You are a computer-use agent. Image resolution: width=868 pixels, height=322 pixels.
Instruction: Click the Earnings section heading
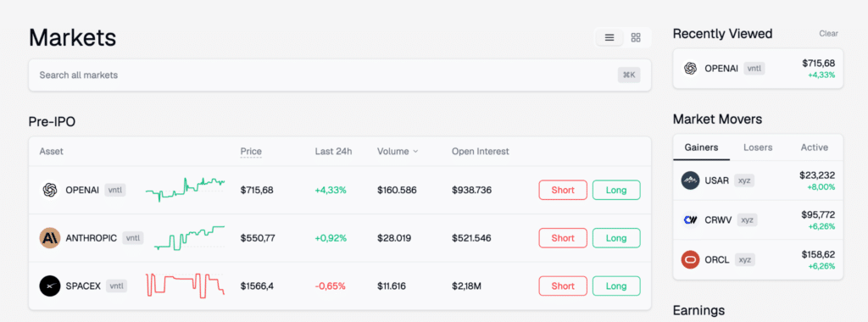pos(698,310)
